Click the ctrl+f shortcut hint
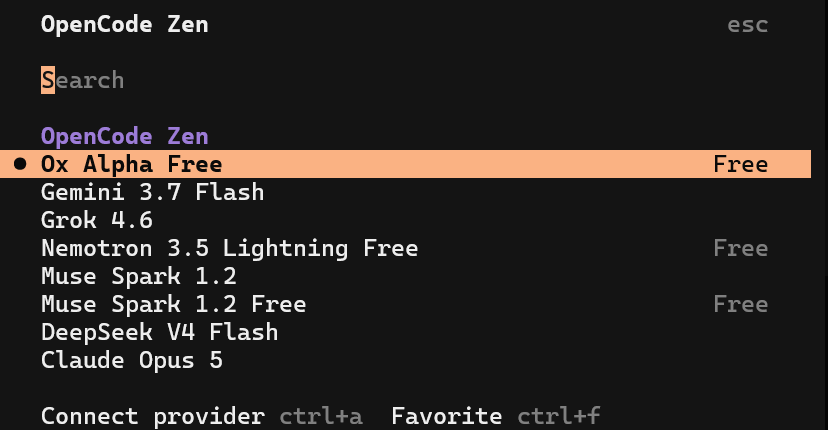 tap(559, 416)
